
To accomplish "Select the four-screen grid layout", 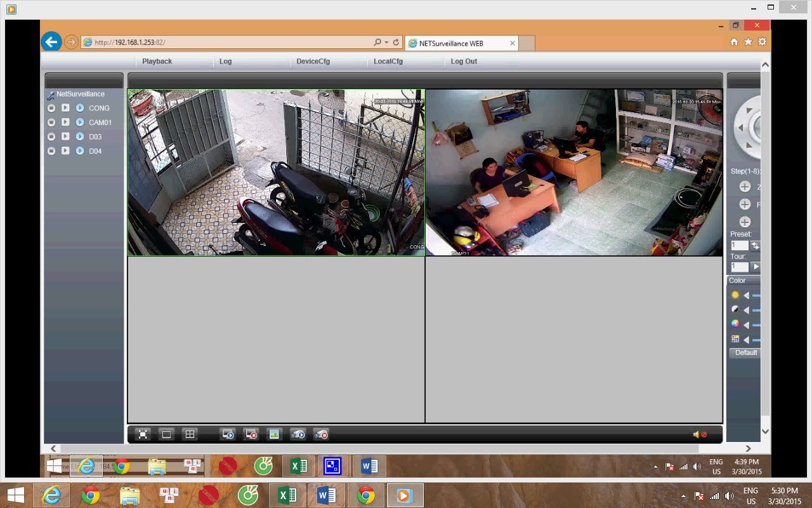I will click(x=189, y=434).
